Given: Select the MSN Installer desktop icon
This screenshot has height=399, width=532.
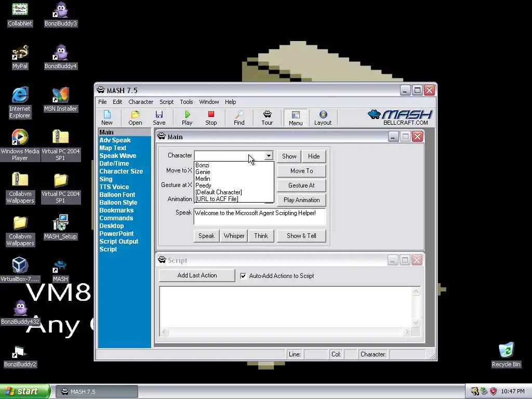Looking at the screenshot, I should coord(61,99).
